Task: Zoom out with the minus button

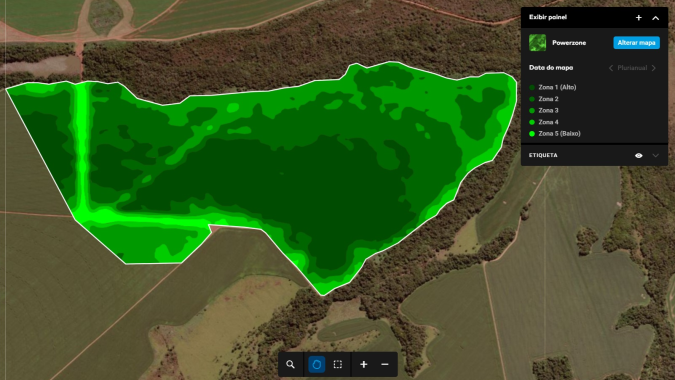Action: click(x=385, y=365)
